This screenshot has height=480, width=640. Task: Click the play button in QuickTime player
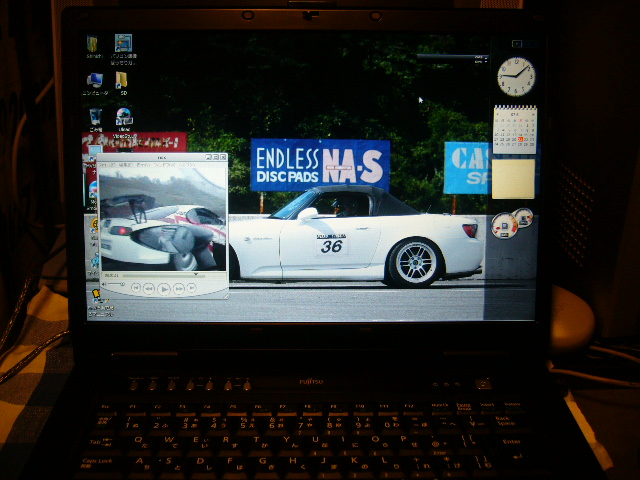164,289
